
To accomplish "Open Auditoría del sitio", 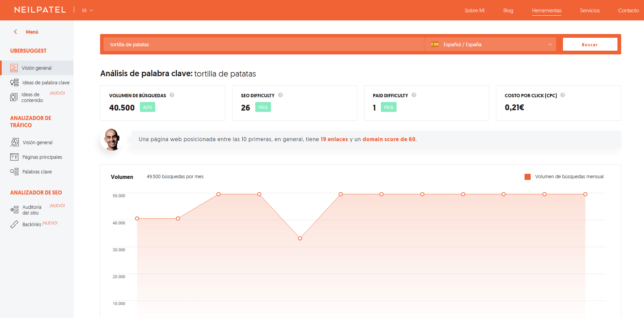I will point(32,210).
